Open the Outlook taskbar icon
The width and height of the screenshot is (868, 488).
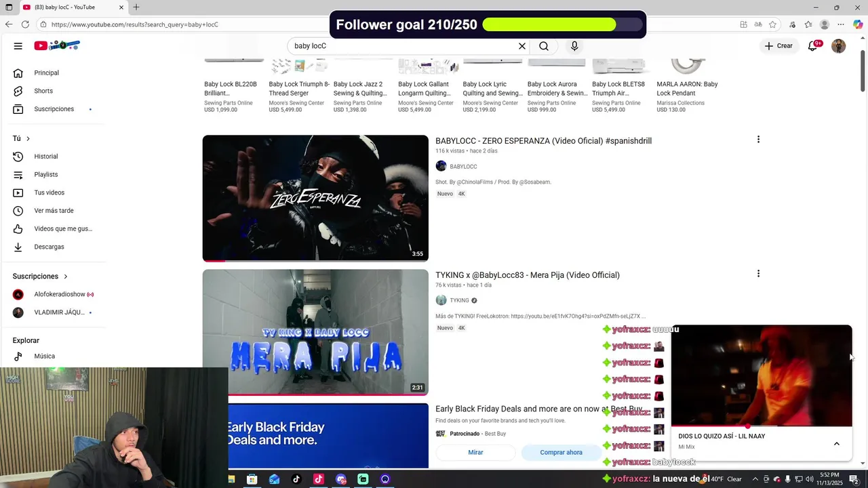(x=274, y=479)
